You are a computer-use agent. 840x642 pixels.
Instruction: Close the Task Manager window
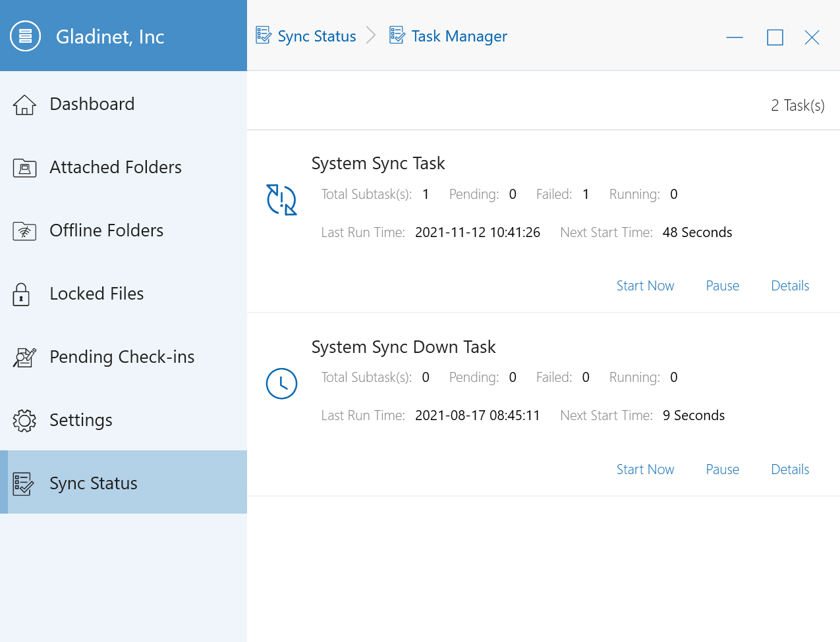click(812, 38)
